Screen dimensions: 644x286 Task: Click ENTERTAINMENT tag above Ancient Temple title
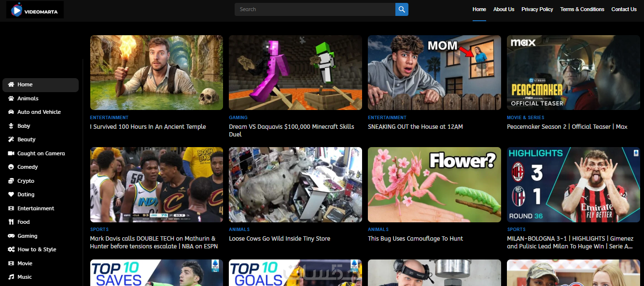(x=109, y=118)
